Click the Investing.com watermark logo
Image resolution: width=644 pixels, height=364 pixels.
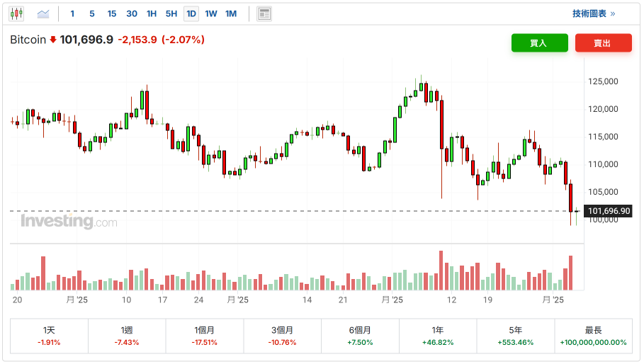[x=69, y=222]
